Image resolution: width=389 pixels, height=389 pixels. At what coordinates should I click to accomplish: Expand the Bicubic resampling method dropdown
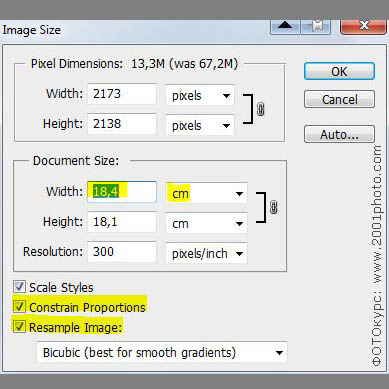tap(162, 352)
